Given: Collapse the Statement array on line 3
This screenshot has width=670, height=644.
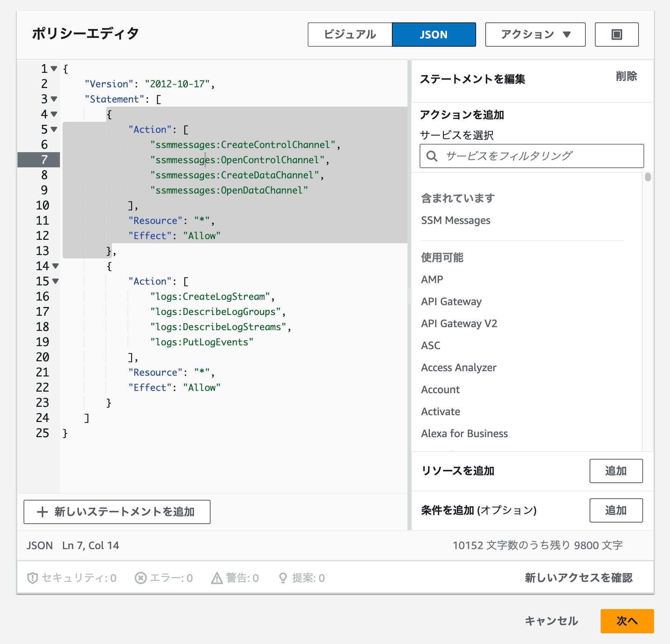Looking at the screenshot, I should point(54,99).
